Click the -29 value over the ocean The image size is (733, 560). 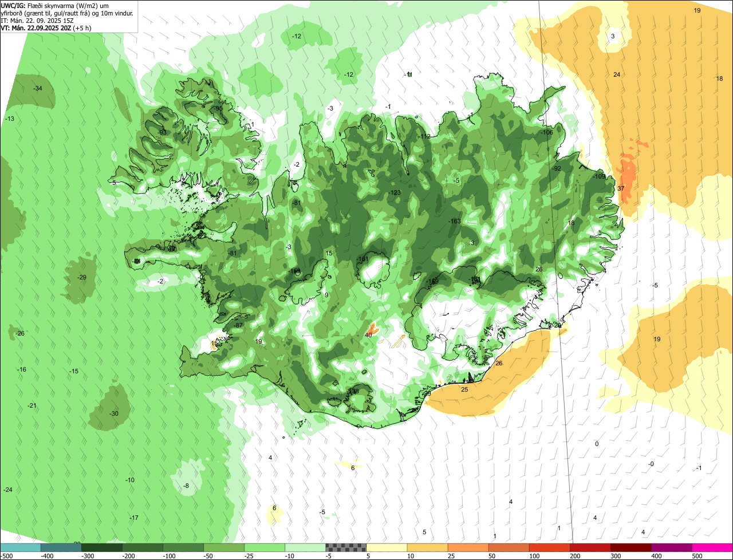pyautogui.click(x=82, y=277)
